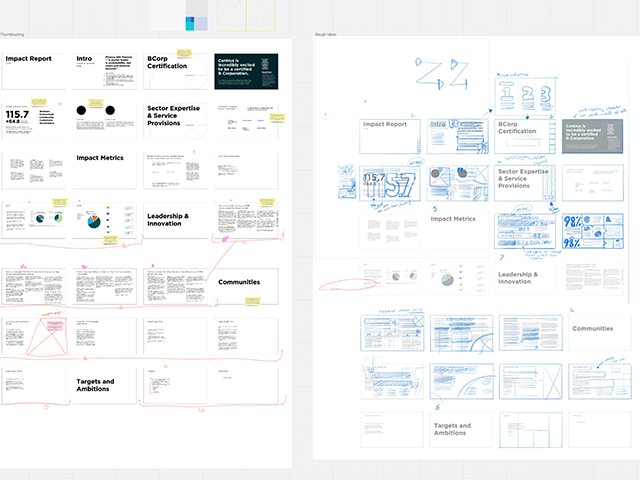Select BCorp Certification sketch in Rough ideas
Image resolution: width=640 pixels, height=480 pixels.
pos(525,136)
